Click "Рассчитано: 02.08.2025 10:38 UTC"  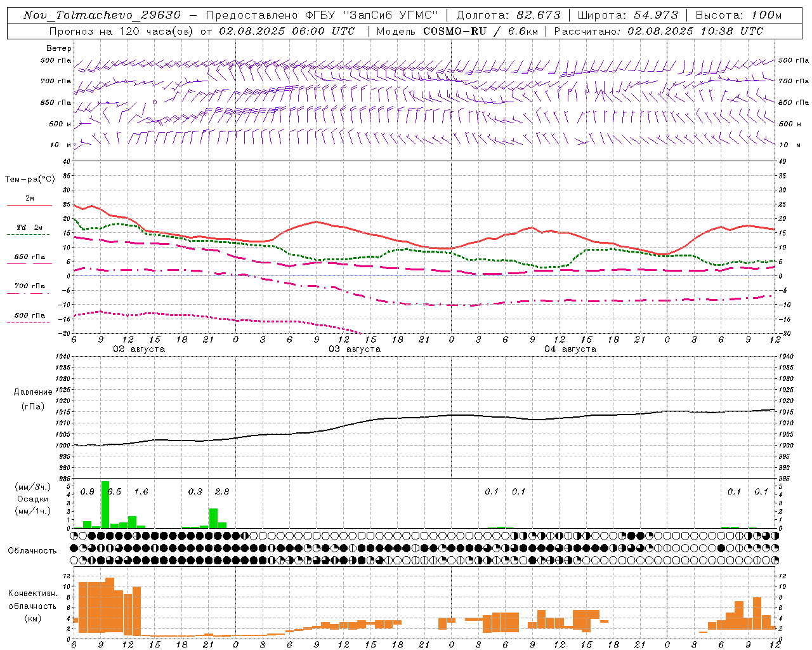point(658,31)
